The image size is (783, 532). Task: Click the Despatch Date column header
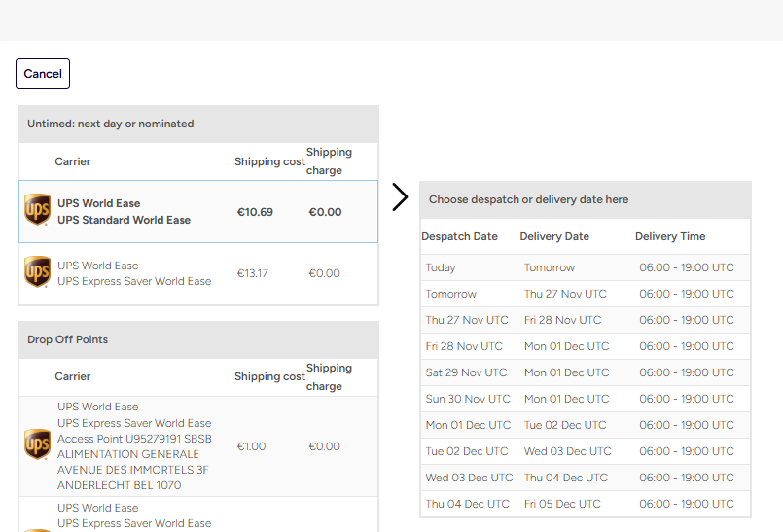pyautogui.click(x=459, y=236)
